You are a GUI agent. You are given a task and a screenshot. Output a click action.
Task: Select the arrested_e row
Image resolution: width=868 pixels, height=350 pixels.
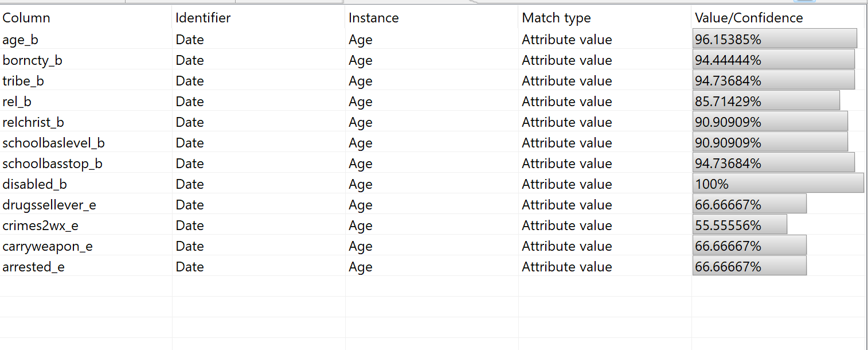[x=33, y=267]
